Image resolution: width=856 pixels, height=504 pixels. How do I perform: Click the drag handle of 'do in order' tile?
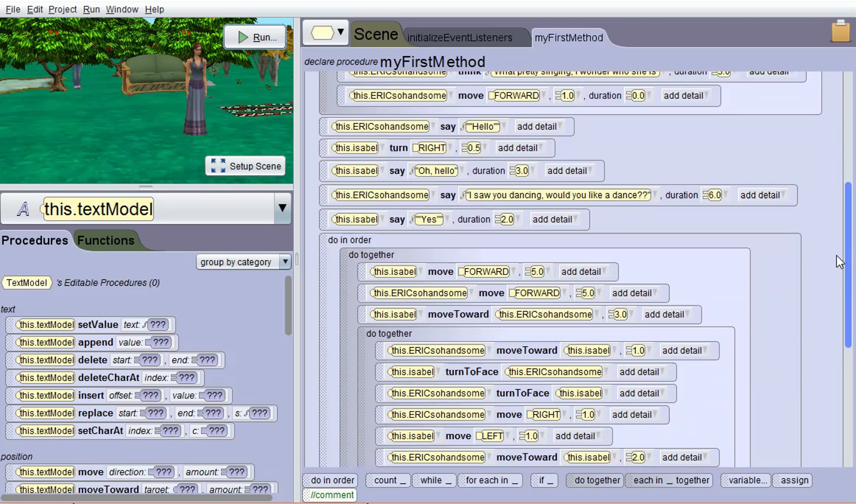pyautogui.click(x=306, y=480)
